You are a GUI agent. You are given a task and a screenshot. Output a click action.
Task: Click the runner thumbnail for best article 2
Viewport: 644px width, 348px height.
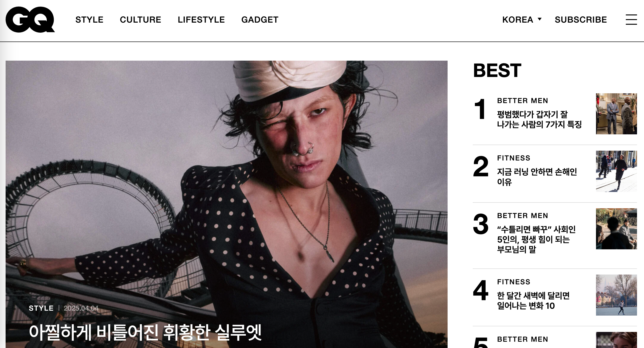(x=616, y=171)
